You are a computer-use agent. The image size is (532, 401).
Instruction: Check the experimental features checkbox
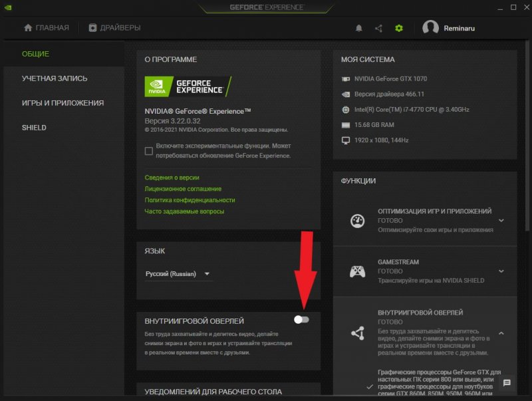click(x=149, y=151)
